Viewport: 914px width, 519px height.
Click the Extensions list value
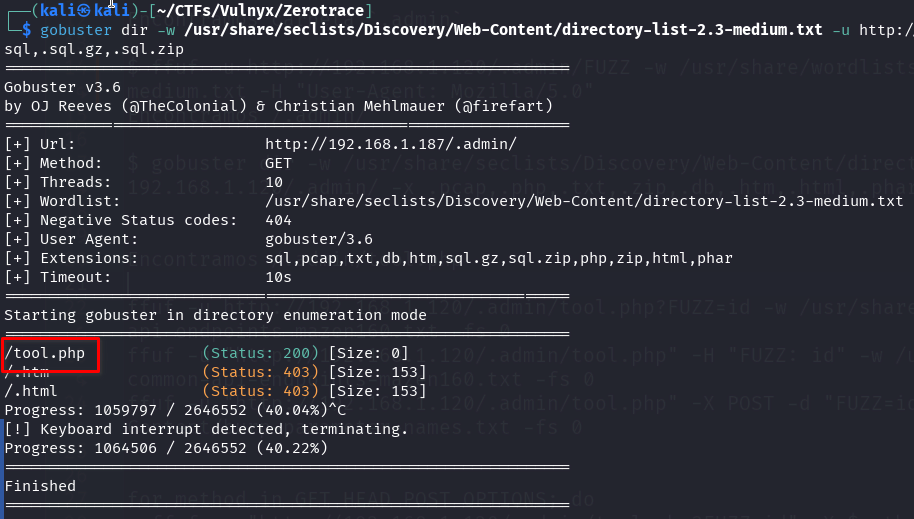click(499, 258)
